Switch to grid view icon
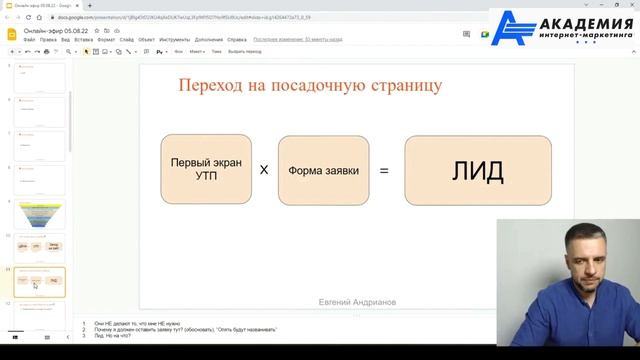This screenshot has width=640, height=360. pos(47,338)
